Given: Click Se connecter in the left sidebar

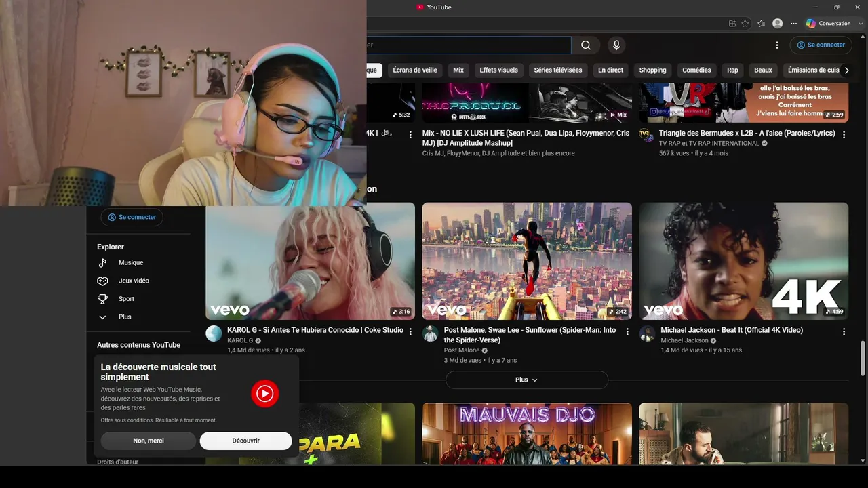Looking at the screenshot, I should pos(132,218).
